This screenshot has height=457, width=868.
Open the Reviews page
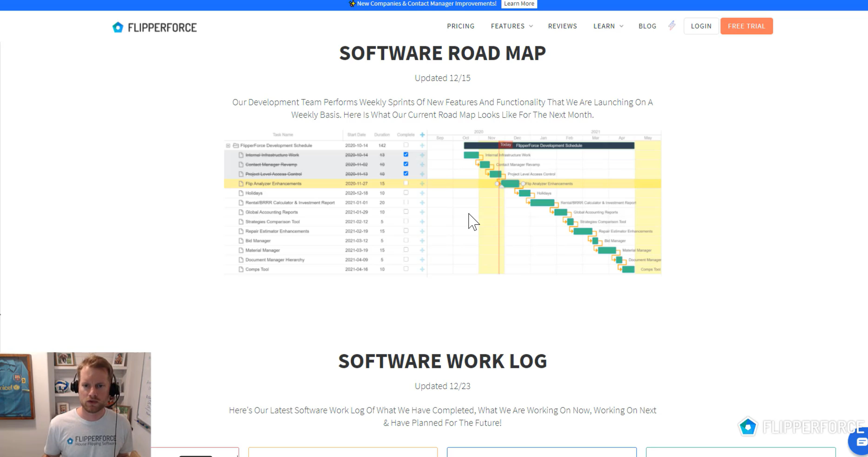562,26
